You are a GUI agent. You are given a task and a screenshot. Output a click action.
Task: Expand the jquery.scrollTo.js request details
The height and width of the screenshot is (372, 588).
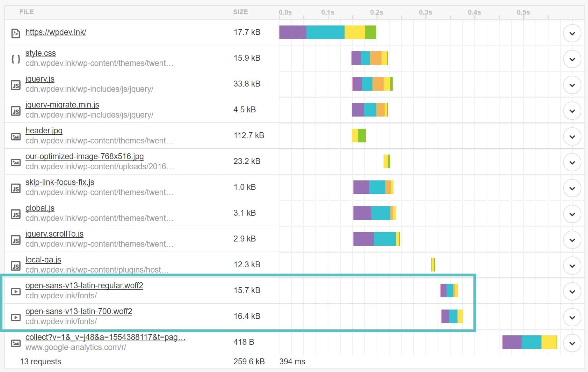point(572,239)
